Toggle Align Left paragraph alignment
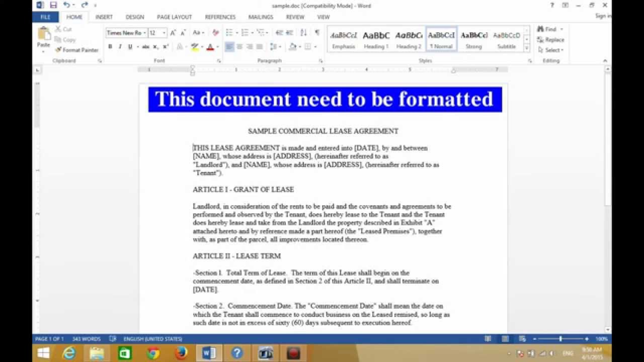 click(229, 47)
